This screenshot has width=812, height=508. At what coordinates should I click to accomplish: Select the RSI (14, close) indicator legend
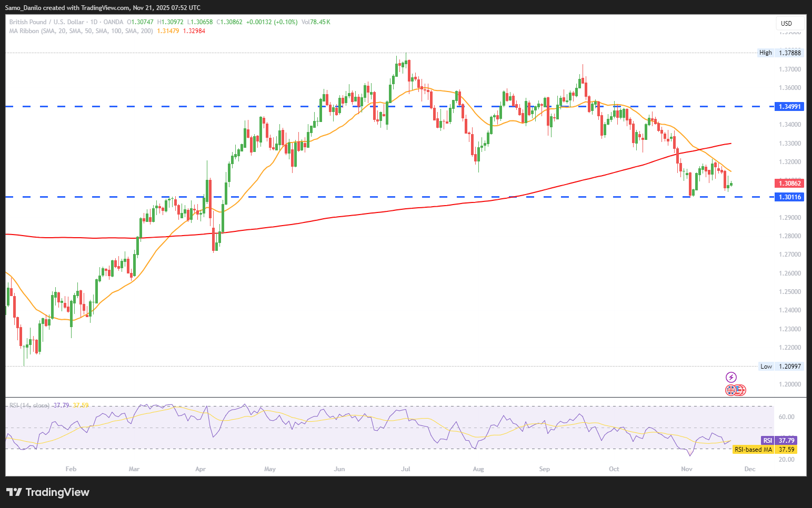coord(29,405)
